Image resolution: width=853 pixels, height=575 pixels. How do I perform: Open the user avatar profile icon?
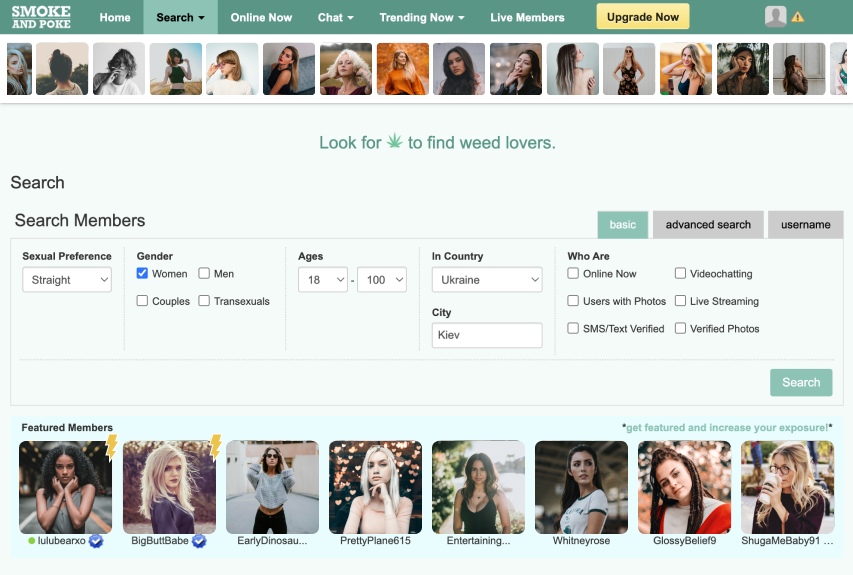(x=775, y=17)
